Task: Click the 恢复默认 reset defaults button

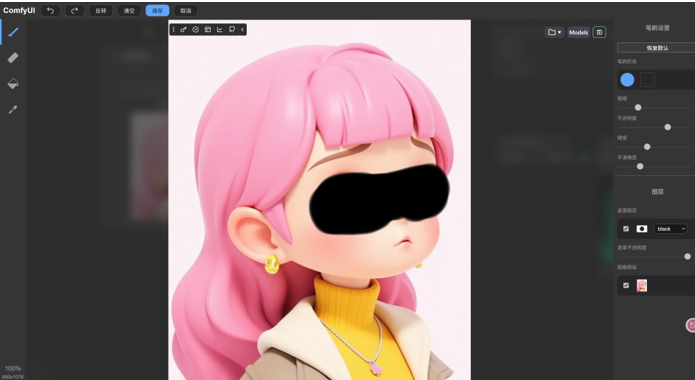Action: coord(657,48)
